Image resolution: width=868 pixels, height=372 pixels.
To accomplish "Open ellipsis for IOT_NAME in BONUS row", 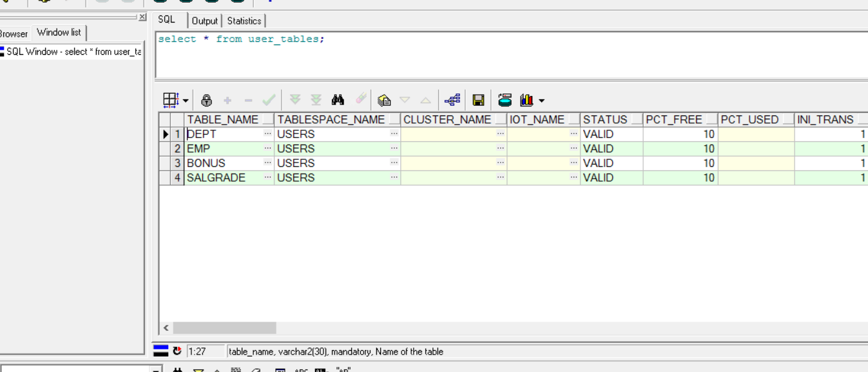I will pos(574,162).
